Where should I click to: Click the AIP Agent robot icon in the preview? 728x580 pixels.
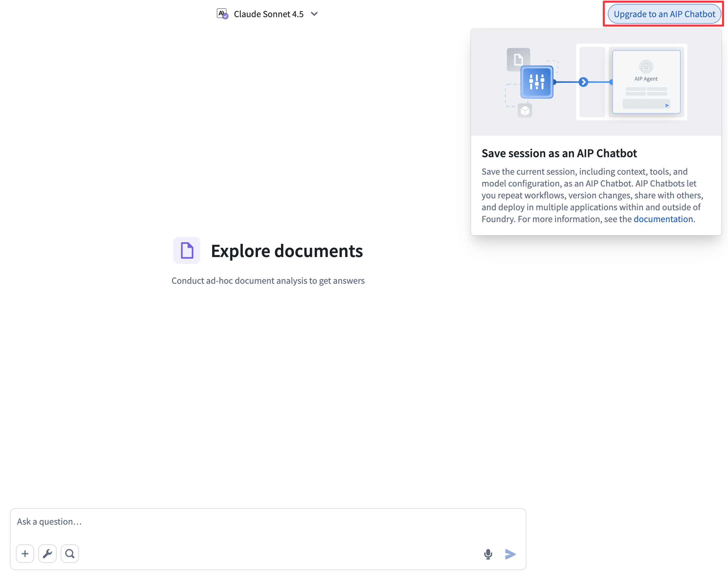(x=646, y=67)
